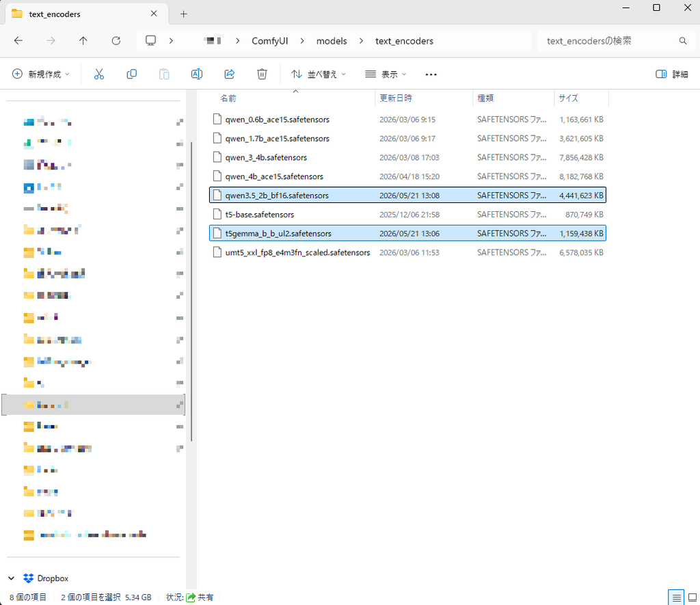Open a new tab with plus button
This screenshot has height=605, width=700.
183,14
